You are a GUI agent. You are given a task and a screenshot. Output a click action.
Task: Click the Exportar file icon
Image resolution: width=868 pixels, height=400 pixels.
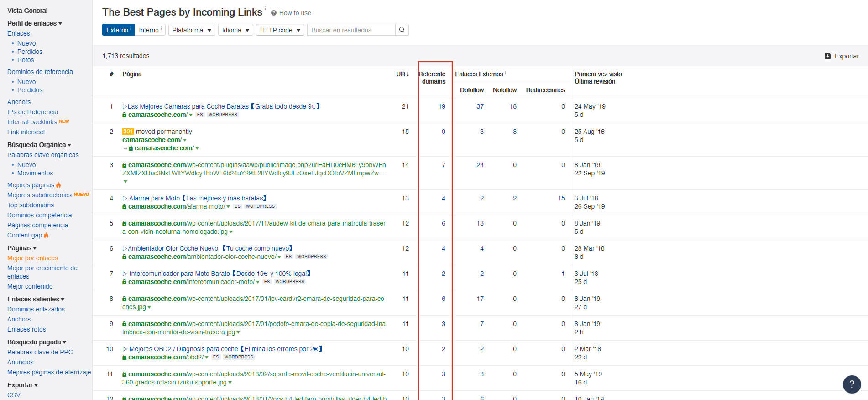828,56
